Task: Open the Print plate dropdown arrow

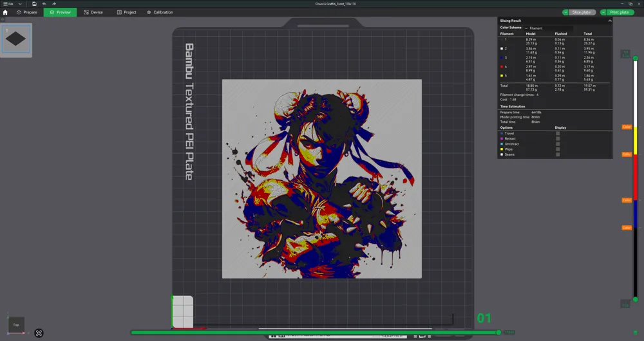Action: (603, 12)
